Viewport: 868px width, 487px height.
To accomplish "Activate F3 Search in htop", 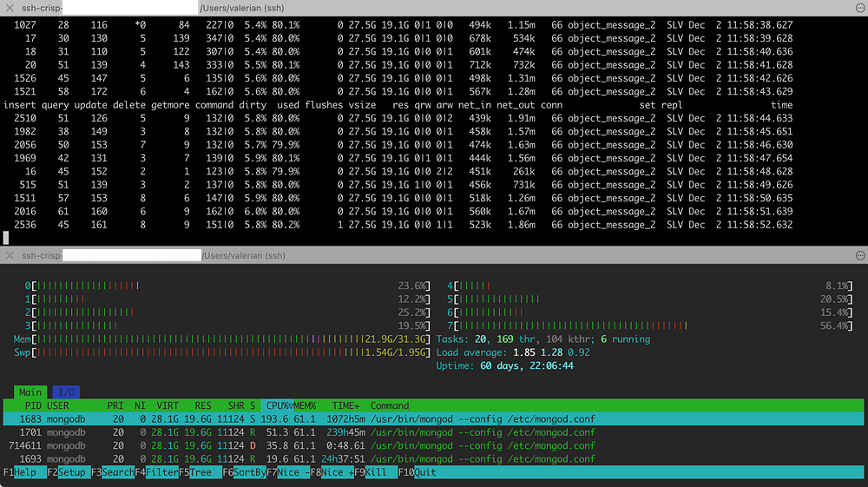I will tap(112, 472).
